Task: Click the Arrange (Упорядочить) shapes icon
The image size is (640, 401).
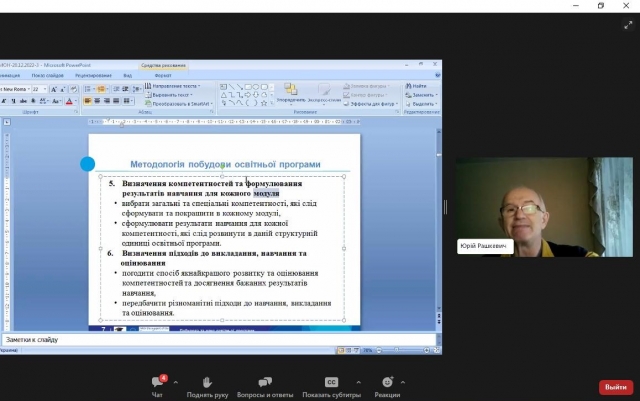Action: tap(290, 89)
